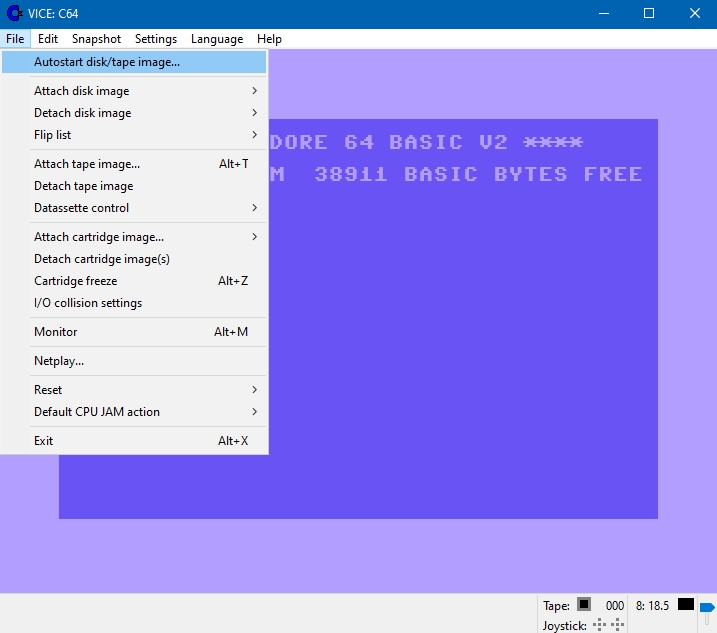
Task: Minimize the VICE window
Action: [604, 13]
